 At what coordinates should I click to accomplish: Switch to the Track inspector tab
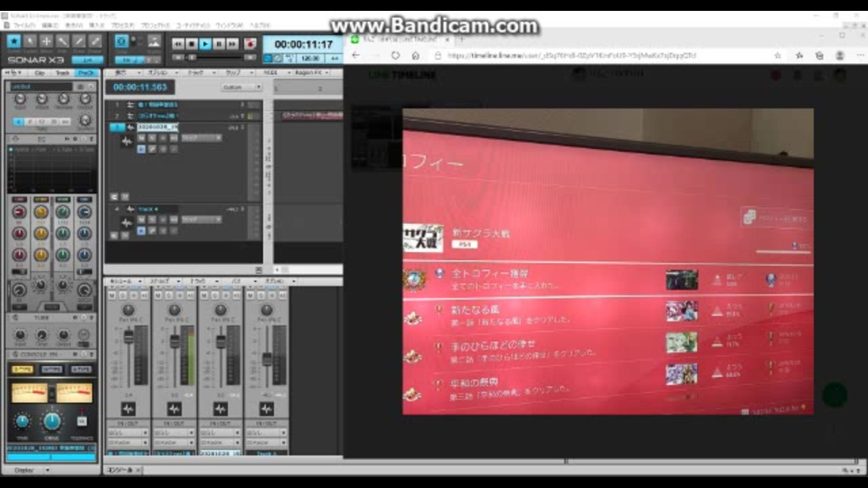click(x=62, y=73)
